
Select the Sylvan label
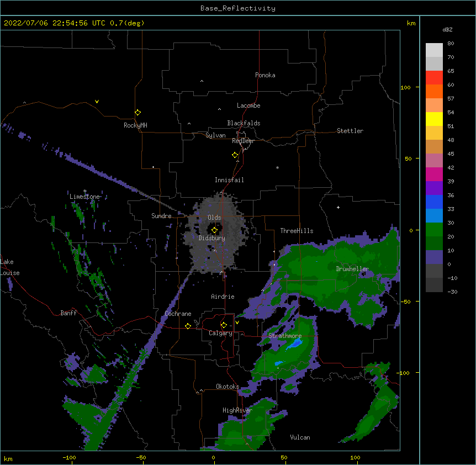point(215,135)
